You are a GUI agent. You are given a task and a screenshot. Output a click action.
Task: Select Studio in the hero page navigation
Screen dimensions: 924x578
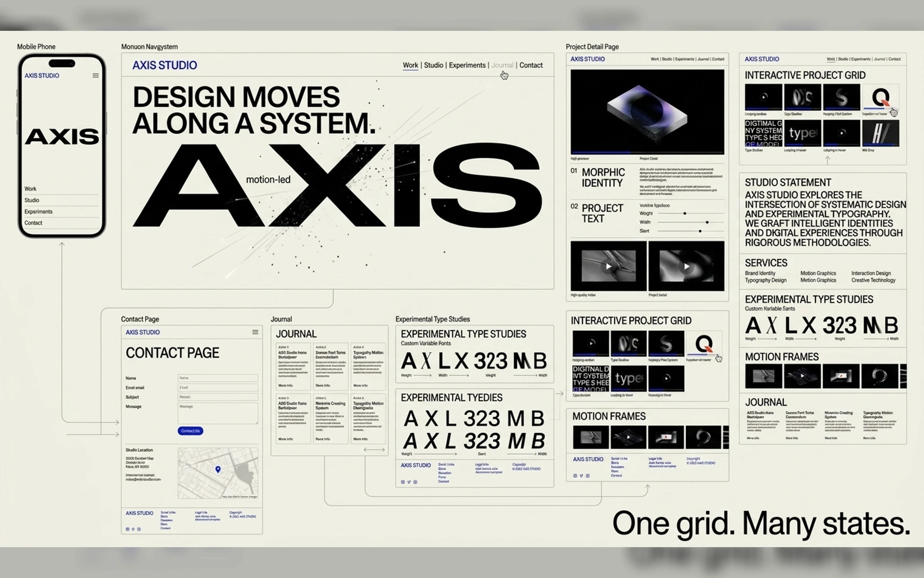click(434, 65)
